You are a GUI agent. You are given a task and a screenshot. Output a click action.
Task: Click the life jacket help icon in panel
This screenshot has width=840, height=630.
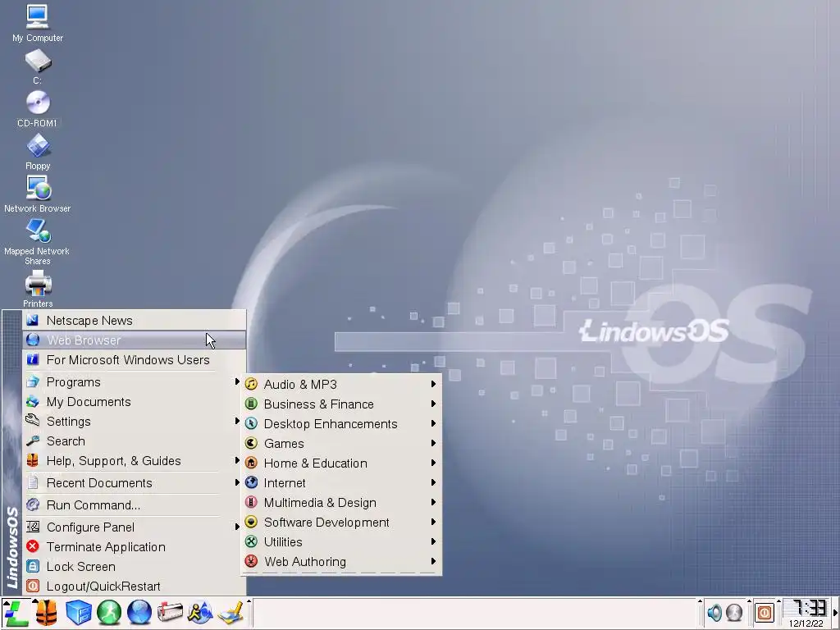point(46,614)
